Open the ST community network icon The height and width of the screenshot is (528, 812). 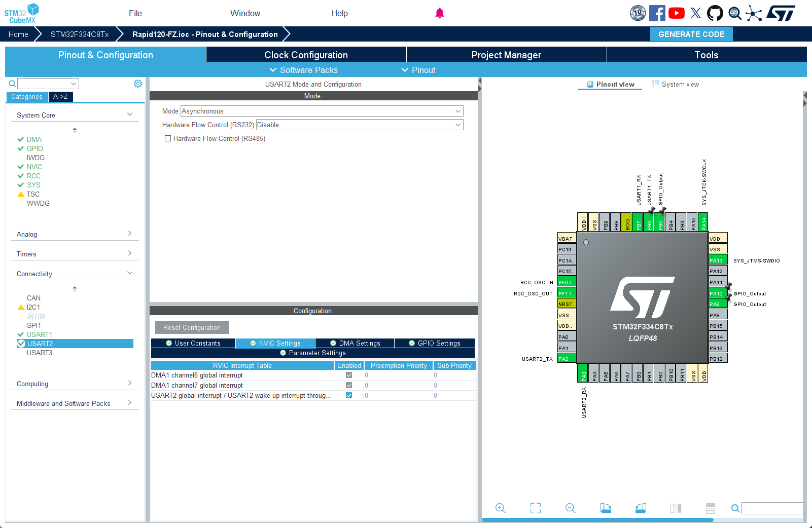click(x=754, y=13)
